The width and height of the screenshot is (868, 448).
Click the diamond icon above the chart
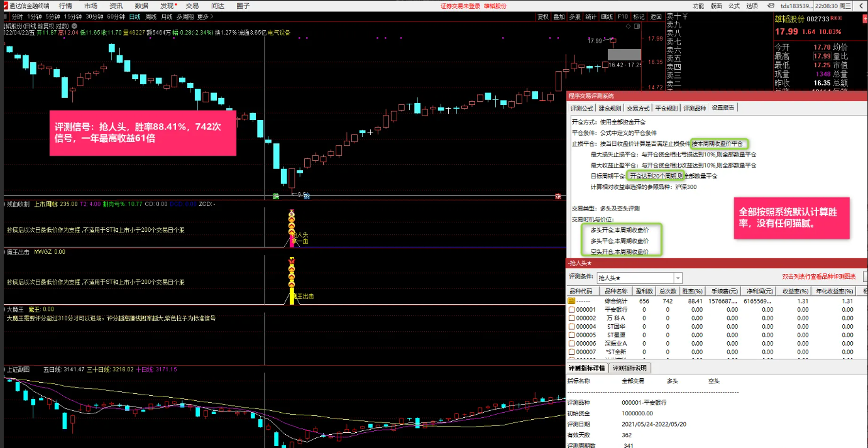(629, 26)
